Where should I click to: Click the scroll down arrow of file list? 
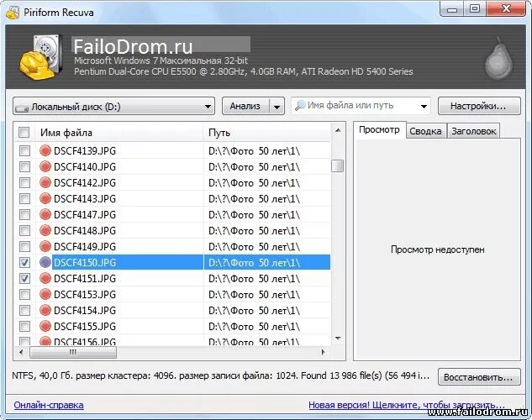[x=338, y=338]
